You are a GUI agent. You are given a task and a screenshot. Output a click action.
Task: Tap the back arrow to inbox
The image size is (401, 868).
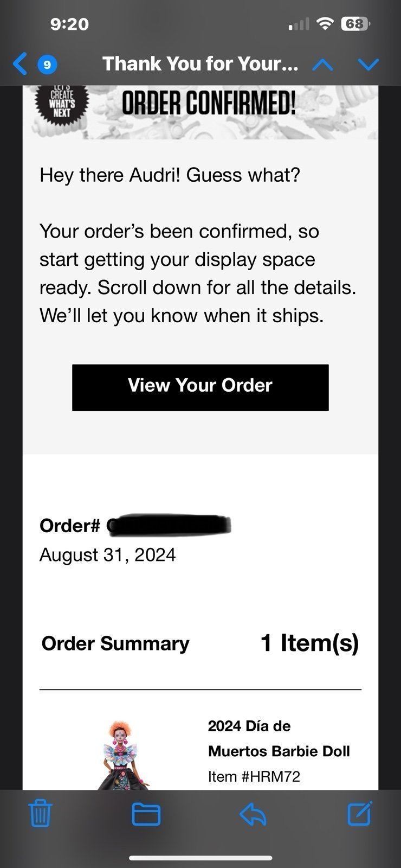point(20,64)
